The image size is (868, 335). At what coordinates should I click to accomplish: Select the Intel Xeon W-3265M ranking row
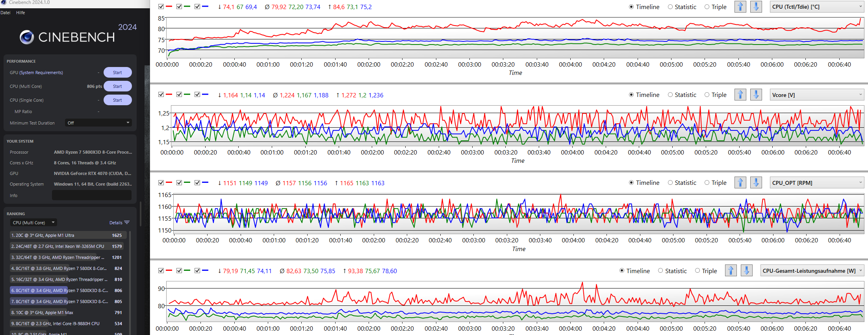tap(67, 246)
